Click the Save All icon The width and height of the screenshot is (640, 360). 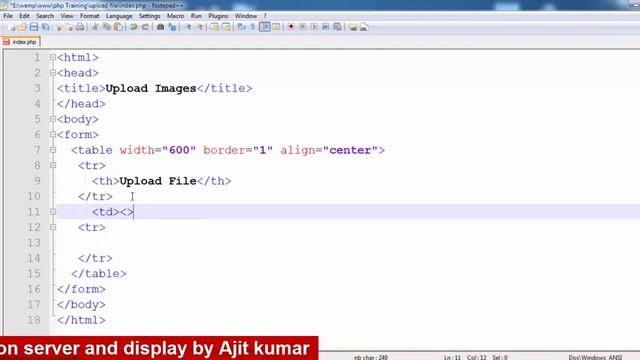(45, 27)
